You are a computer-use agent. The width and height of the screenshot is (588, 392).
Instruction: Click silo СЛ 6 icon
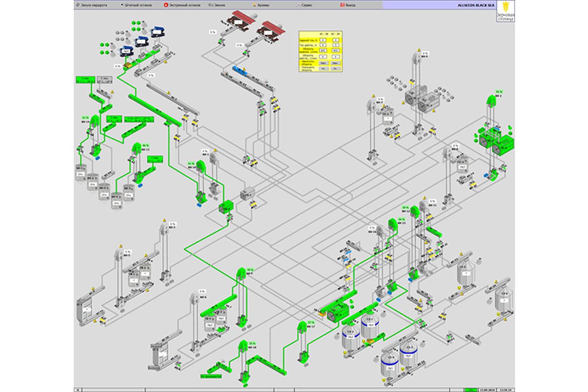[x=503, y=298]
